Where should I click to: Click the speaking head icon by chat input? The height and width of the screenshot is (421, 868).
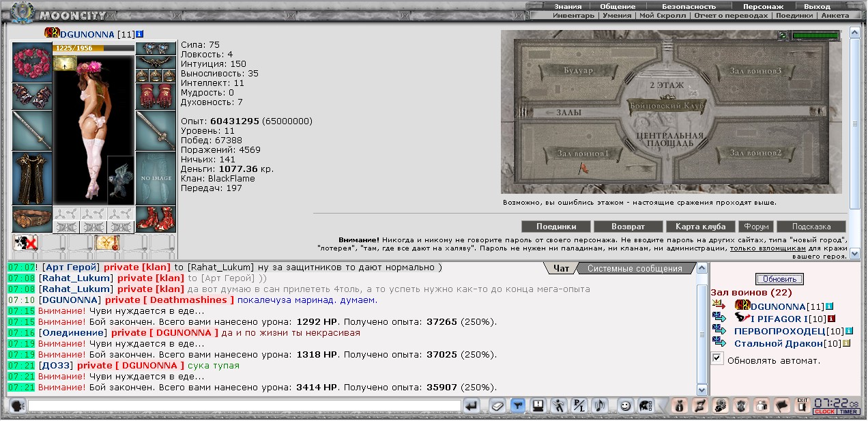(x=18, y=405)
